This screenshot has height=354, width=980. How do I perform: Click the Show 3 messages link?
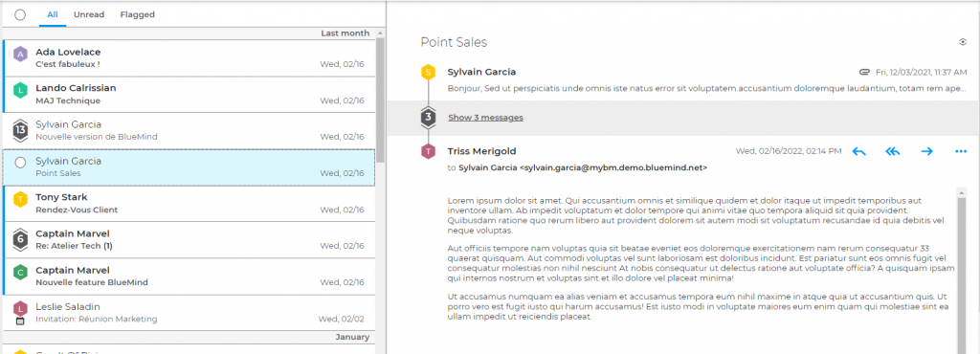485,118
